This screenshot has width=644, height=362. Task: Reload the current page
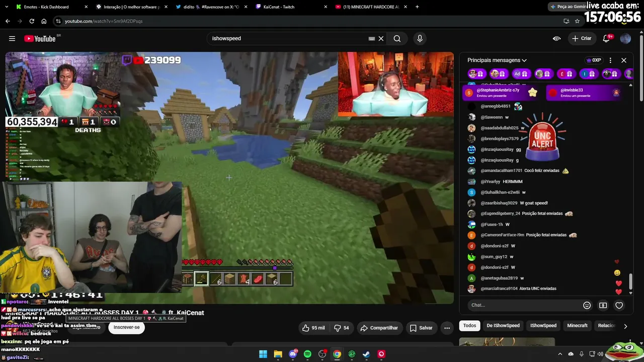[32, 21]
